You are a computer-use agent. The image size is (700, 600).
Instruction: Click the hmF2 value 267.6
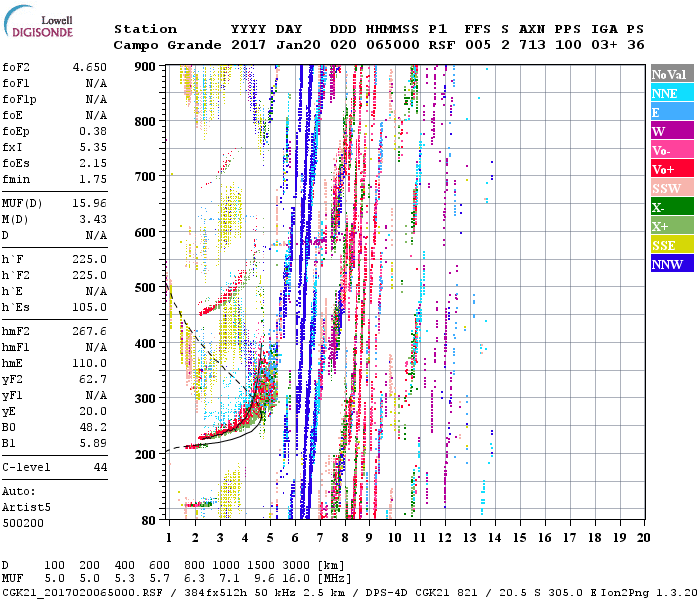(x=90, y=332)
